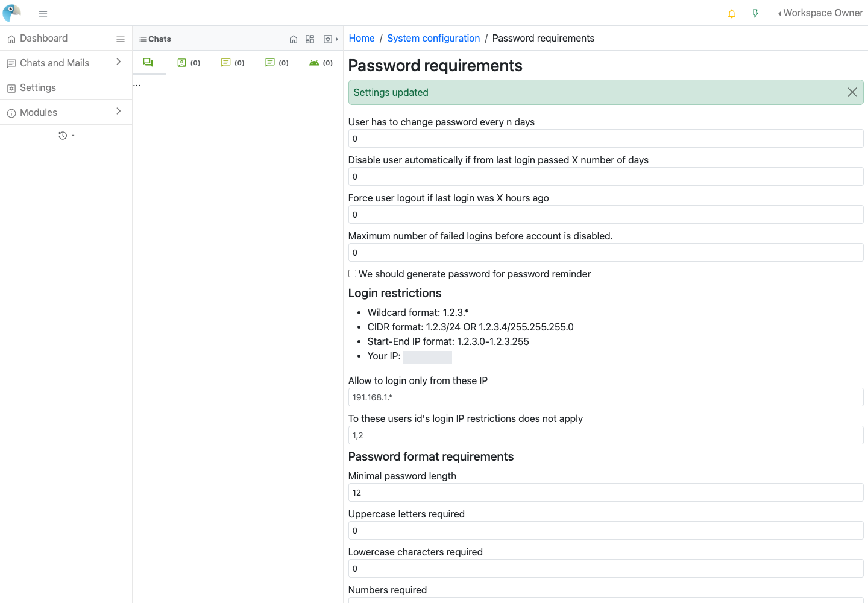Focus the Uppercase letters required field
Image resolution: width=868 pixels, height=603 pixels.
(x=606, y=531)
